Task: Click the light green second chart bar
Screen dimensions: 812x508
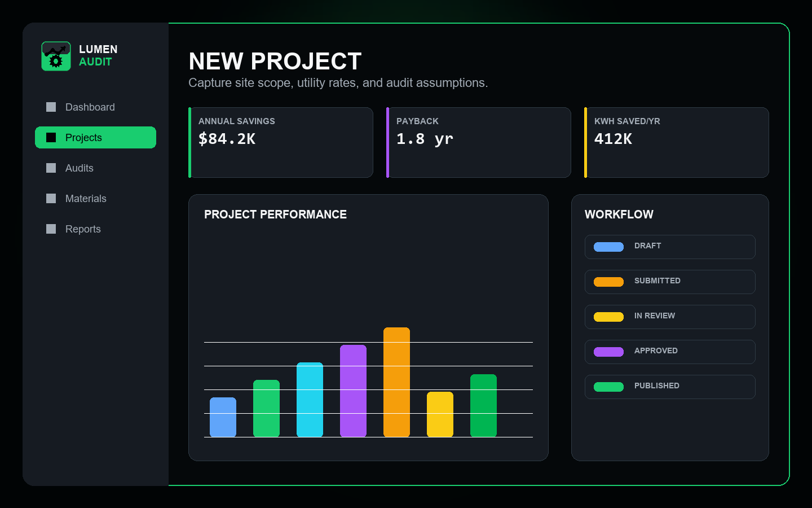Action: tap(266, 408)
